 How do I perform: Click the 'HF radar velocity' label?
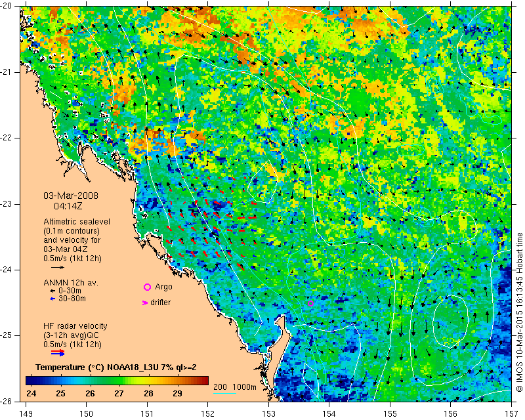75,326
